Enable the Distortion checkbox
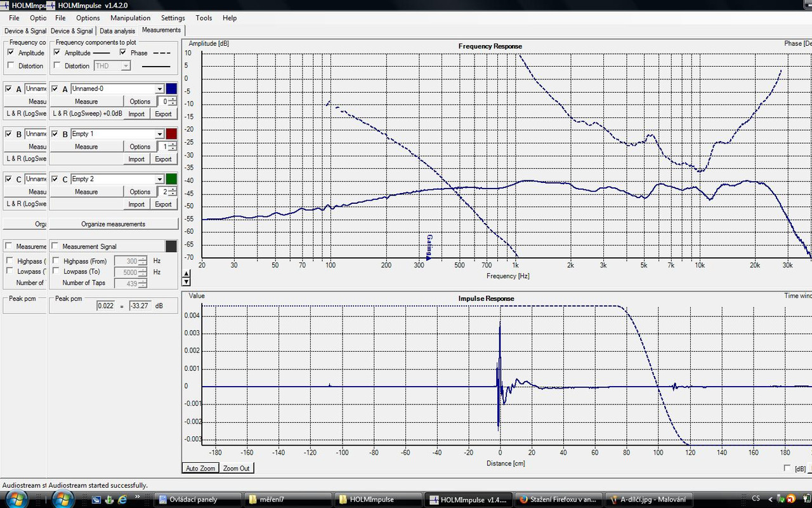This screenshot has height=508, width=812. [58, 65]
